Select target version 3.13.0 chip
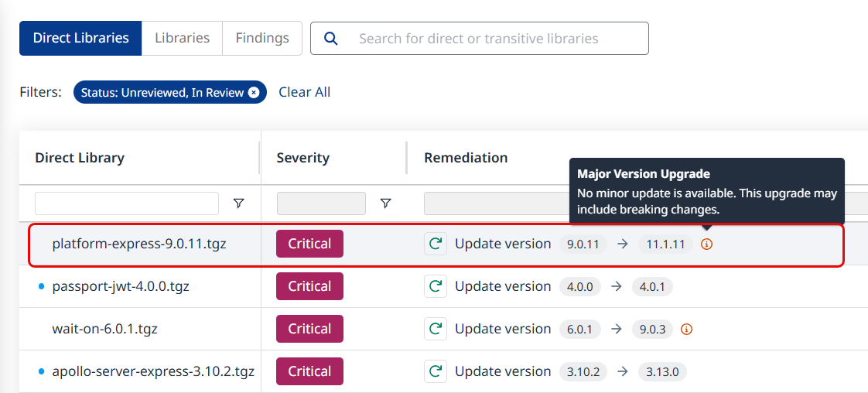This screenshot has width=868, height=393. pos(662,371)
